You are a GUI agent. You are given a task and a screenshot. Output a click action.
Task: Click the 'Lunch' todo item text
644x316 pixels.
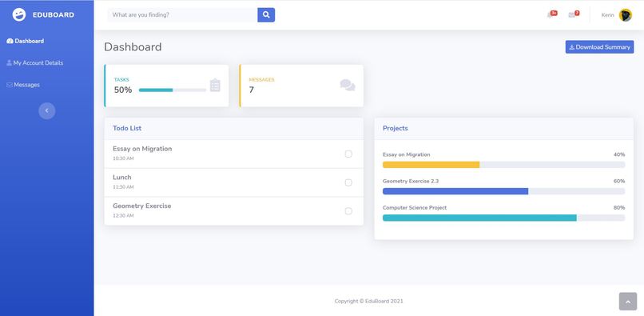click(x=122, y=178)
